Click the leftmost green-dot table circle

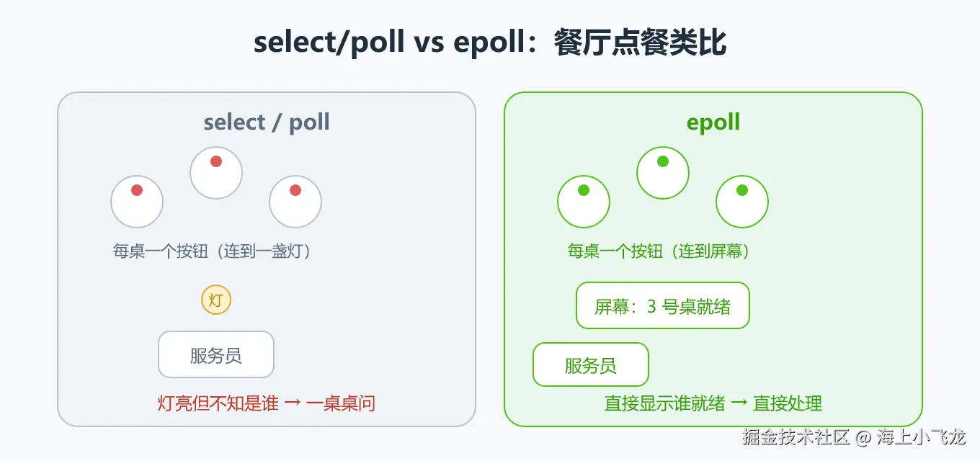tap(584, 202)
